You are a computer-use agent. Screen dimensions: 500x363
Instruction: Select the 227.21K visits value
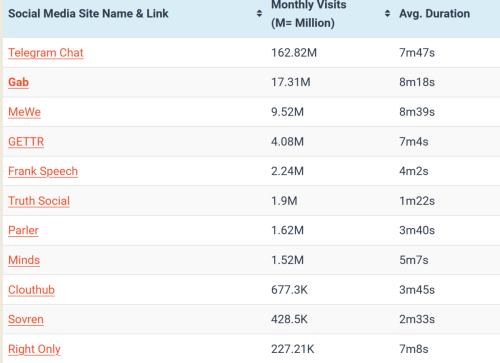click(x=292, y=349)
